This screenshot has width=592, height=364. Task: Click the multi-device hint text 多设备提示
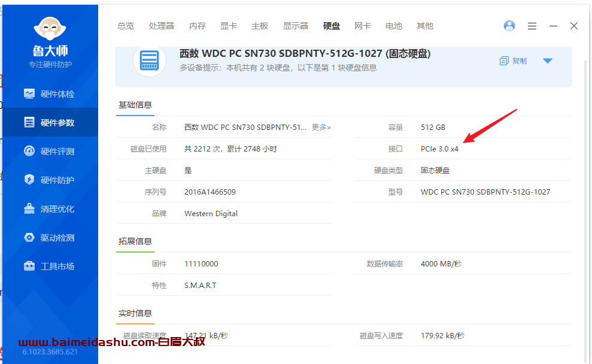click(278, 68)
